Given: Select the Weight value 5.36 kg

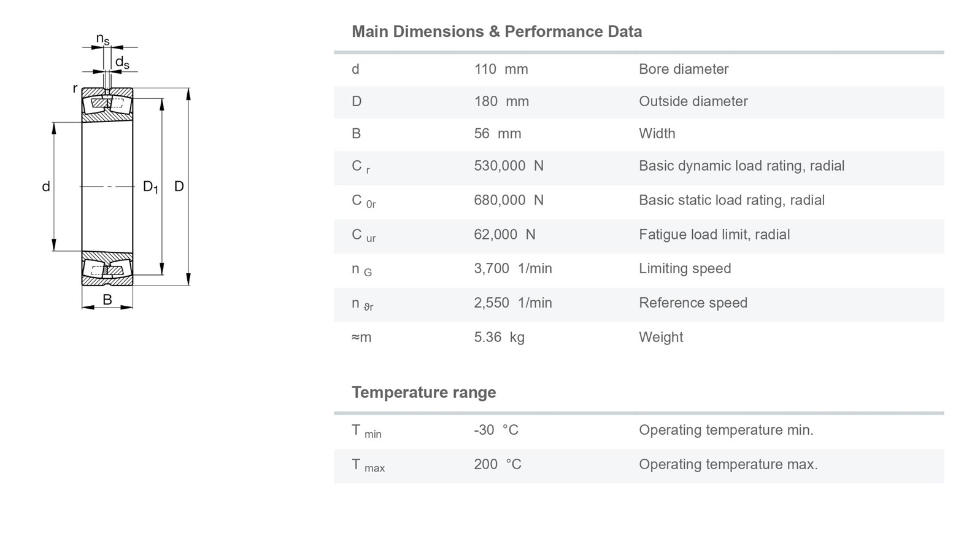Looking at the screenshot, I should [x=499, y=337].
